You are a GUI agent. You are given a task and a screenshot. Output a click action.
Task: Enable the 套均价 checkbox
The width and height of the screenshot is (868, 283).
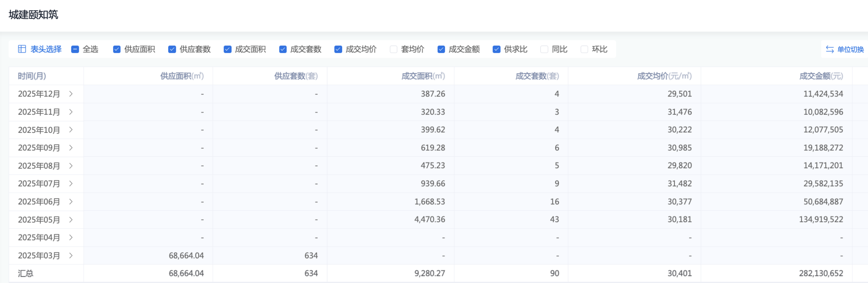pyautogui.click(x=393, y=50)
